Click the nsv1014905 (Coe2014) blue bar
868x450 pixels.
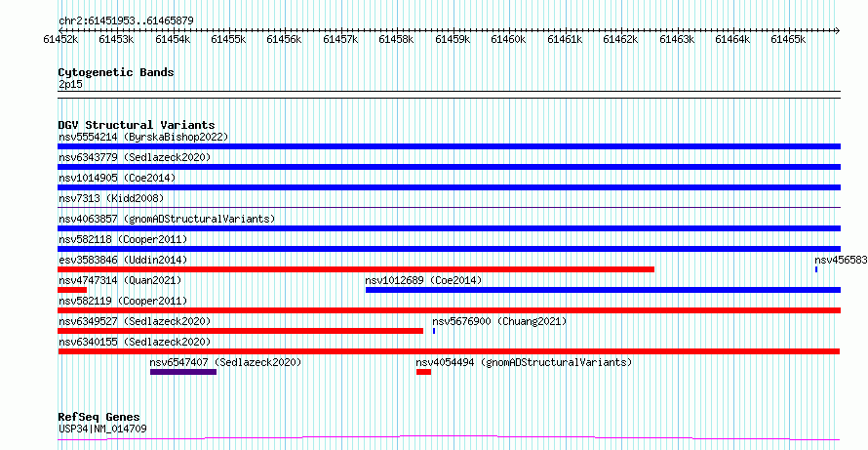[449, 187]
